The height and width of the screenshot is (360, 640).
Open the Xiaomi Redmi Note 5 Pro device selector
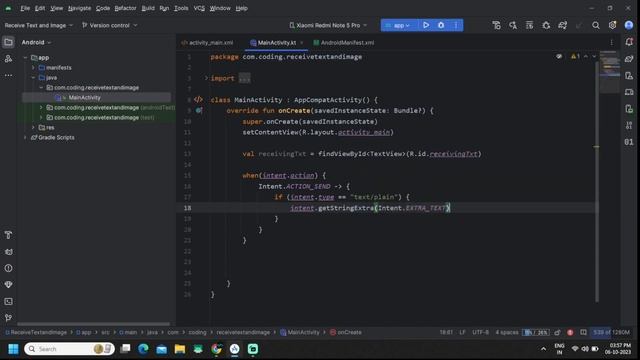(x=328, y=25)
